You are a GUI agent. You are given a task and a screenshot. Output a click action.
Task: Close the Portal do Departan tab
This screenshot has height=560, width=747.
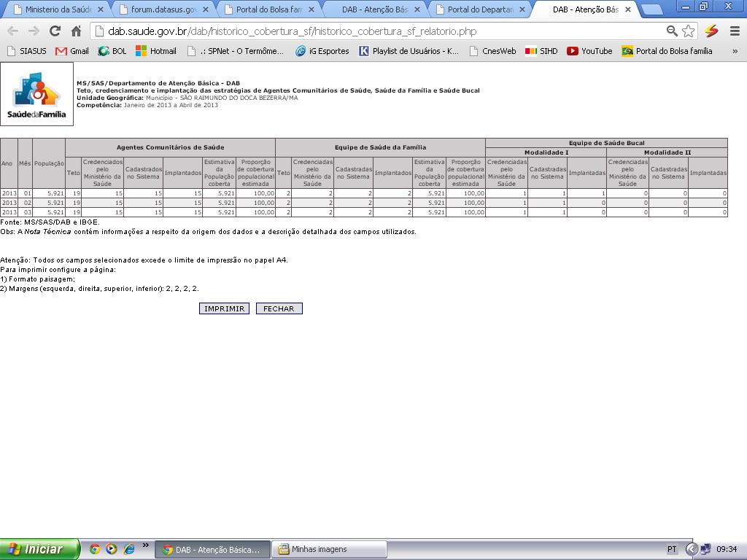(x=522, y=9)
